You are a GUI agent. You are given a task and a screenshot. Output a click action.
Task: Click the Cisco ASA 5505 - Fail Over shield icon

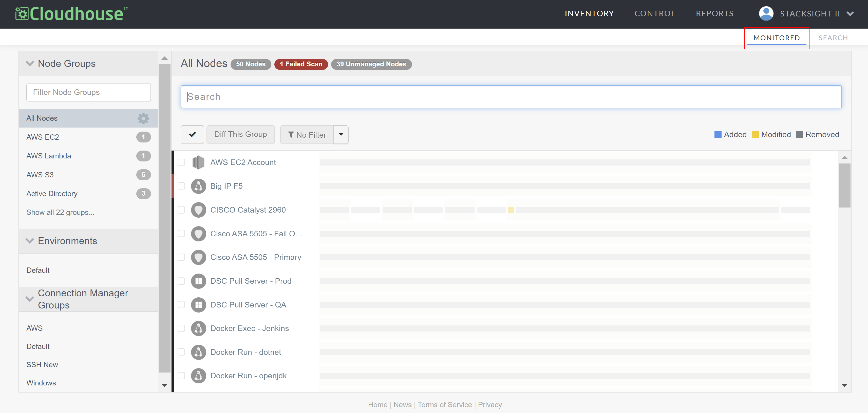(x=198, y=234)
